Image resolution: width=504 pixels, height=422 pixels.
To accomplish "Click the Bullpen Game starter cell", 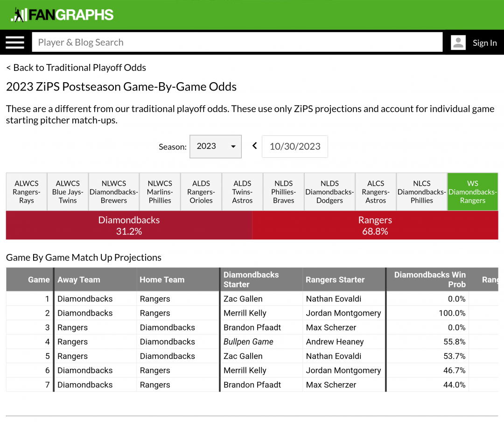I will click(x=261, y=342).
